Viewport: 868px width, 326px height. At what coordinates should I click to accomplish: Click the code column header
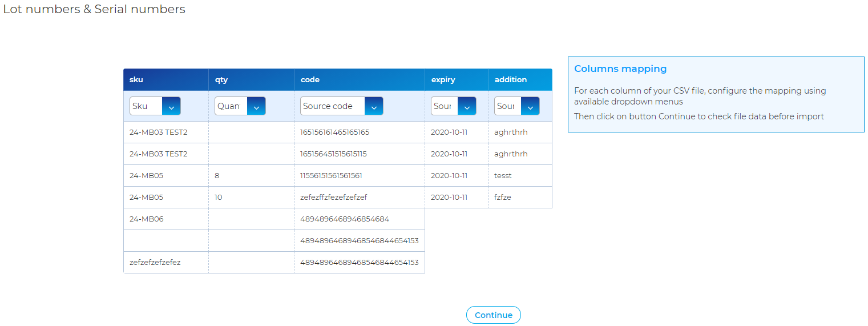click(x=360, y=80)
